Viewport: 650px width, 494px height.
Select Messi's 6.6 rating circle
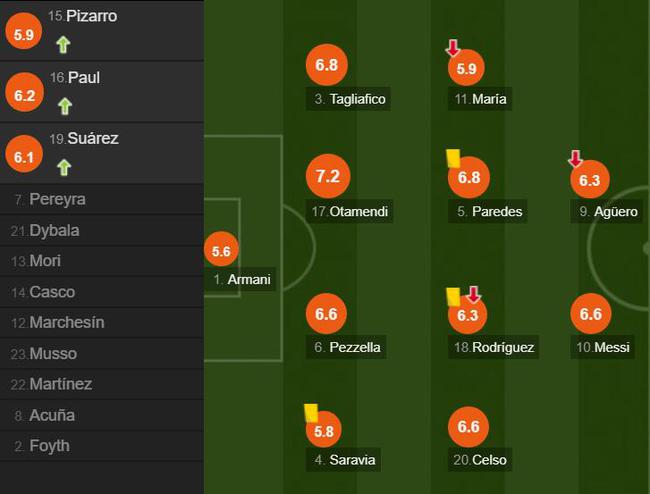[x=591, y=314]
